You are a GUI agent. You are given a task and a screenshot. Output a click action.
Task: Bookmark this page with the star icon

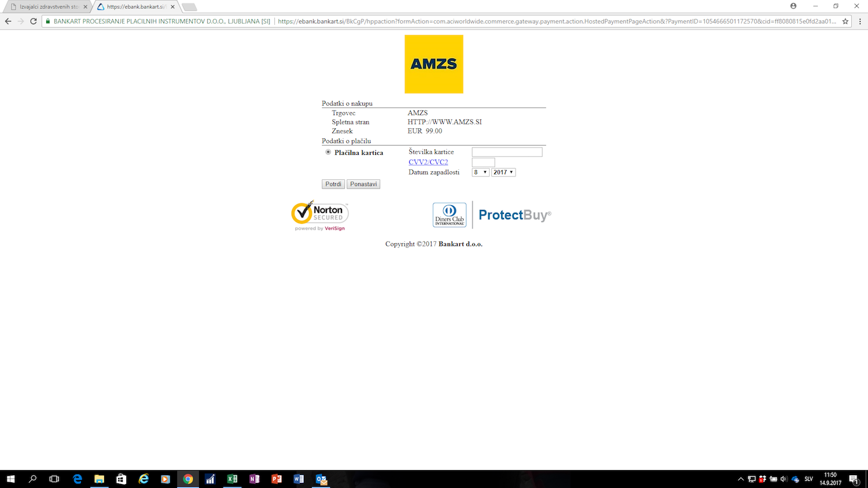(x=845, y=21)
